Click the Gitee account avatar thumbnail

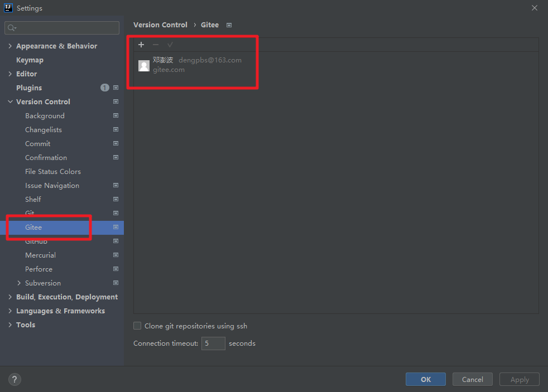(x=144, y=66)
